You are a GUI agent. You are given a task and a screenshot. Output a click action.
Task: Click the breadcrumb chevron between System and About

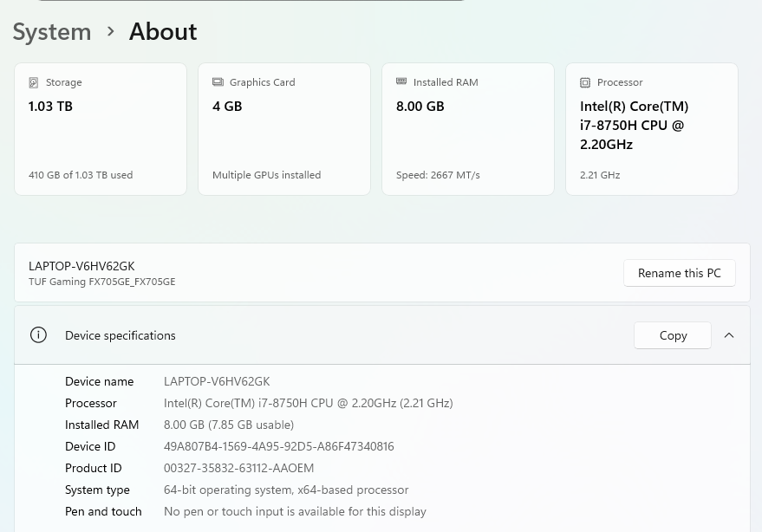tap(111, 31)
